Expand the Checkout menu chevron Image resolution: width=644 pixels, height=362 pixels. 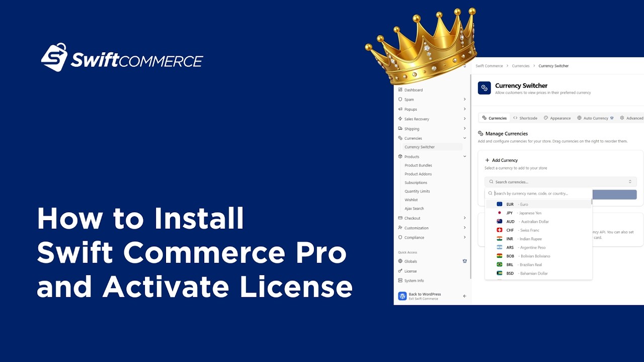465,218
